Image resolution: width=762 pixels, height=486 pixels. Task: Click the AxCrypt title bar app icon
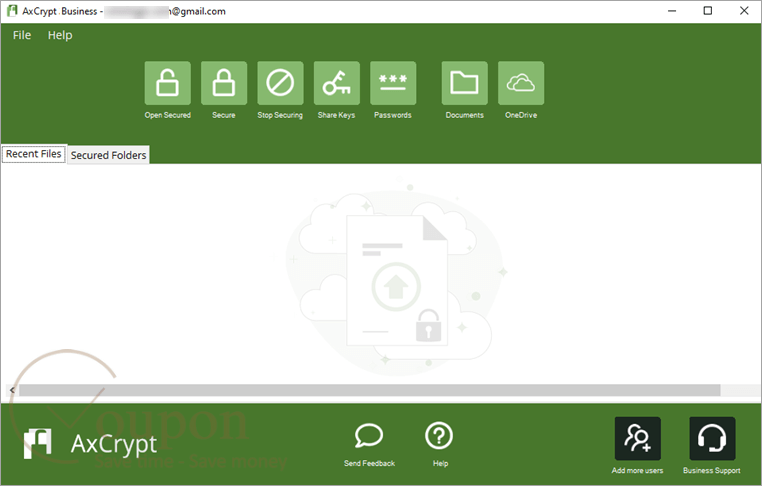12,11
